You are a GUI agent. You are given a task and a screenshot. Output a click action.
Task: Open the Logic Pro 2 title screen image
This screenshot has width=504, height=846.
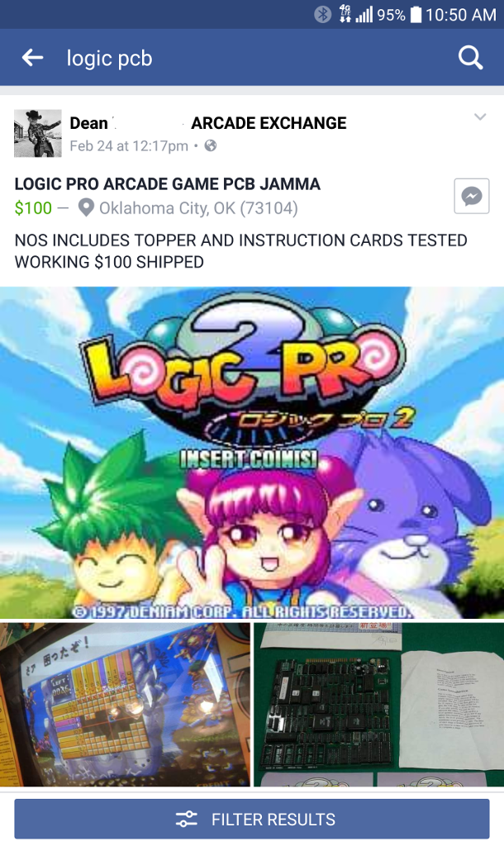click(x=252, y=453)
